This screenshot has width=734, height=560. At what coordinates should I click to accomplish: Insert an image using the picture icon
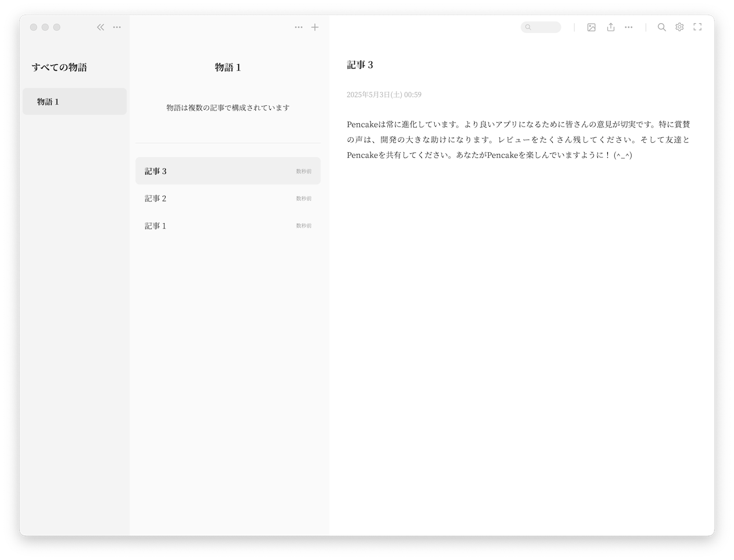[x=592, y=27]
